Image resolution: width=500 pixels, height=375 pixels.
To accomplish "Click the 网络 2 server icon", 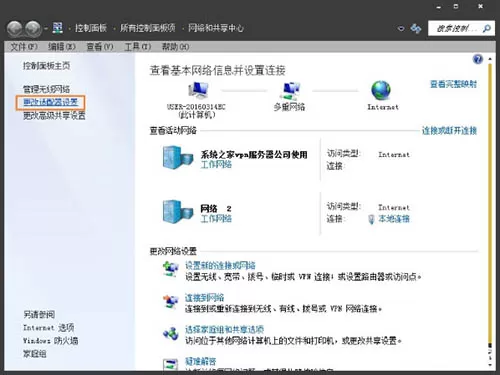I will coord(178,212).
